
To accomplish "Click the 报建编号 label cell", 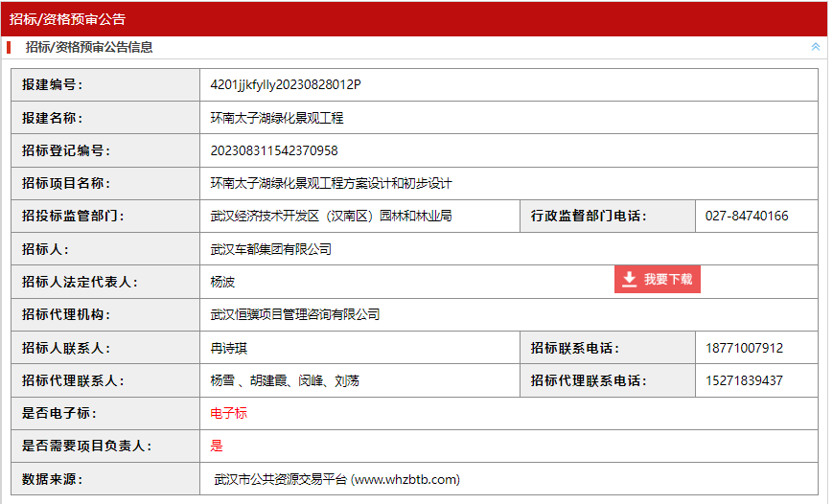I will tap(105, 84).
